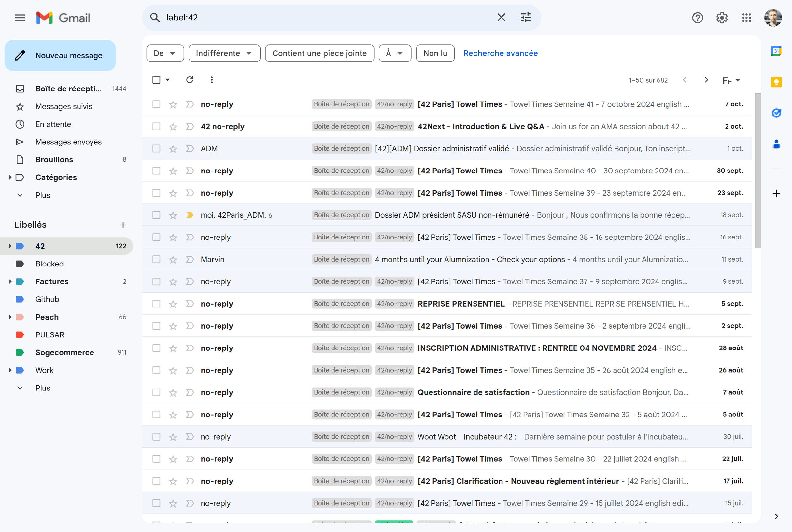Clear the search query with the X icon
Screen dimensions: 792x532
click(501, 17)
